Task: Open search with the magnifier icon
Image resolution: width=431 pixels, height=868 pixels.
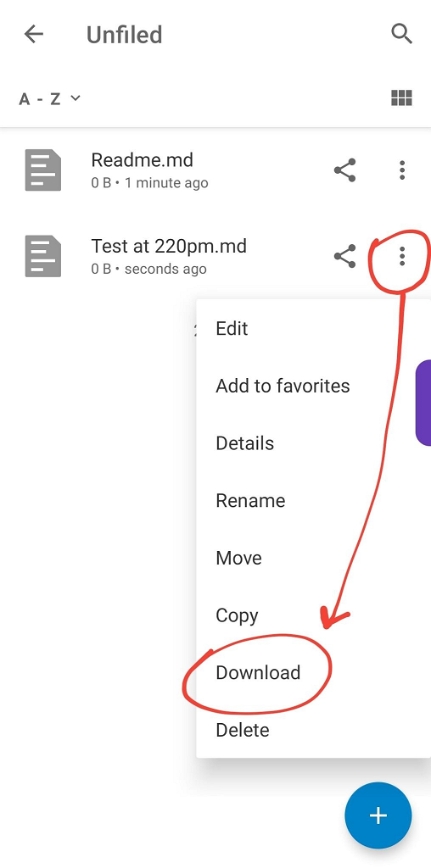Action: 401,34
